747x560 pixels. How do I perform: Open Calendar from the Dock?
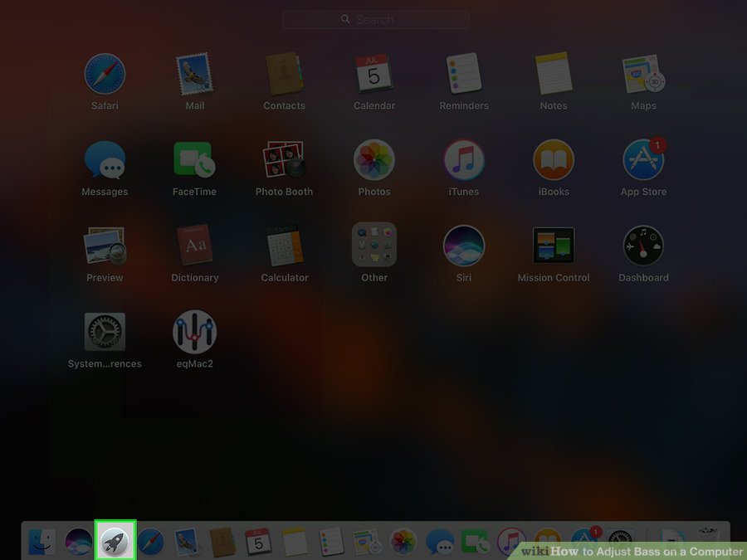click(x=258, y=542)
